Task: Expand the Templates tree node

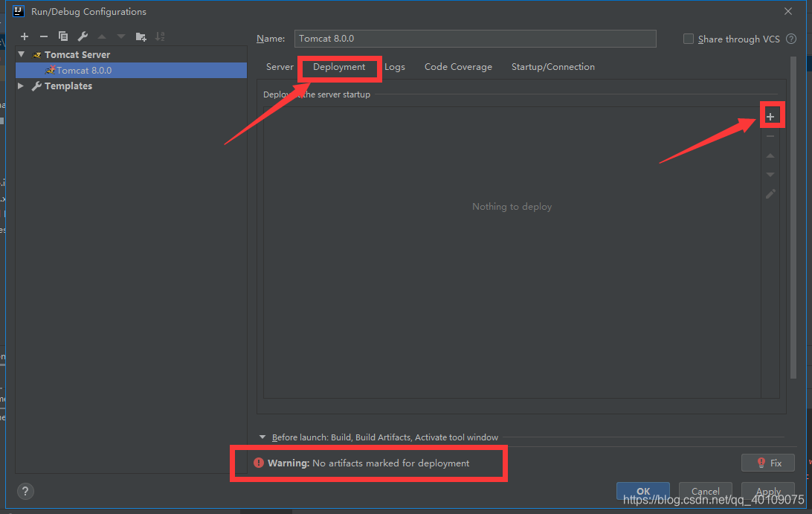Action: click(21, 86)
